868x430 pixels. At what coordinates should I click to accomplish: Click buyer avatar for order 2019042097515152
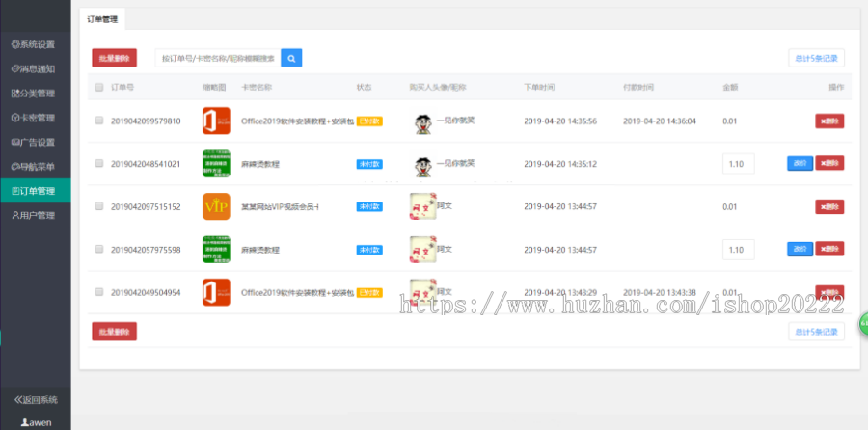tap(423, 206)
